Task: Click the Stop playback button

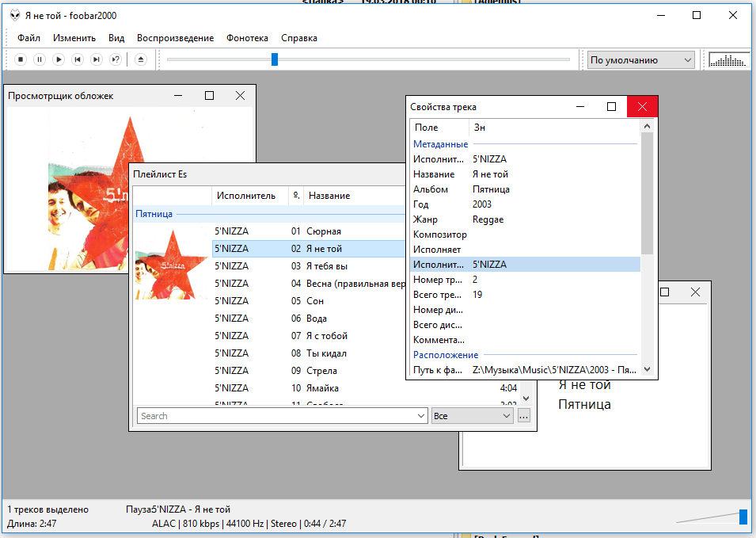Action: [x=21, y=59]
